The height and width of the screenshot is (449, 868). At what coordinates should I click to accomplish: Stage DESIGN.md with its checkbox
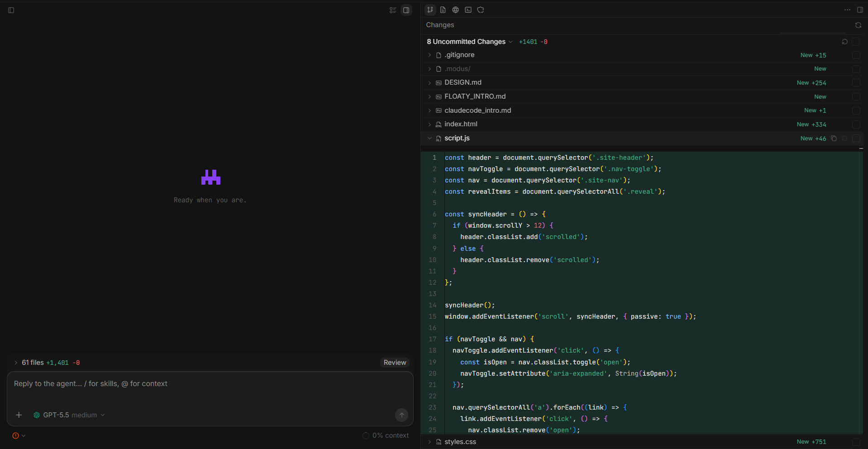(x=856, y=83)
